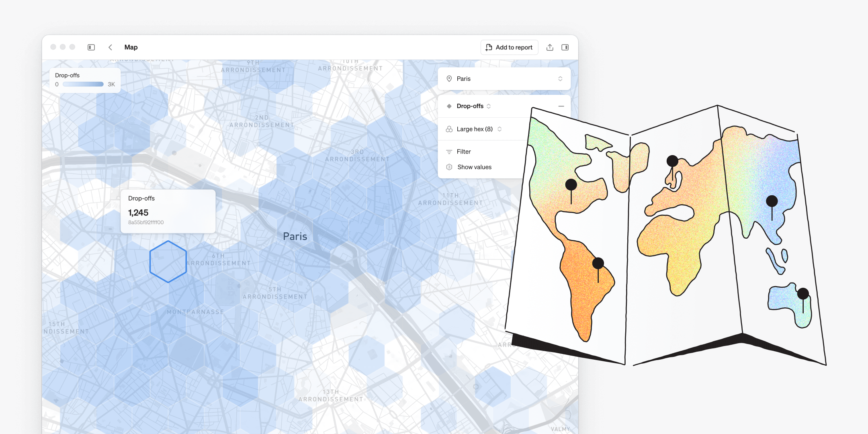Click the Drop-offs legend gradient bar
Image resolution: width=868 pixels, height=434 pixels.
point(83,84)
